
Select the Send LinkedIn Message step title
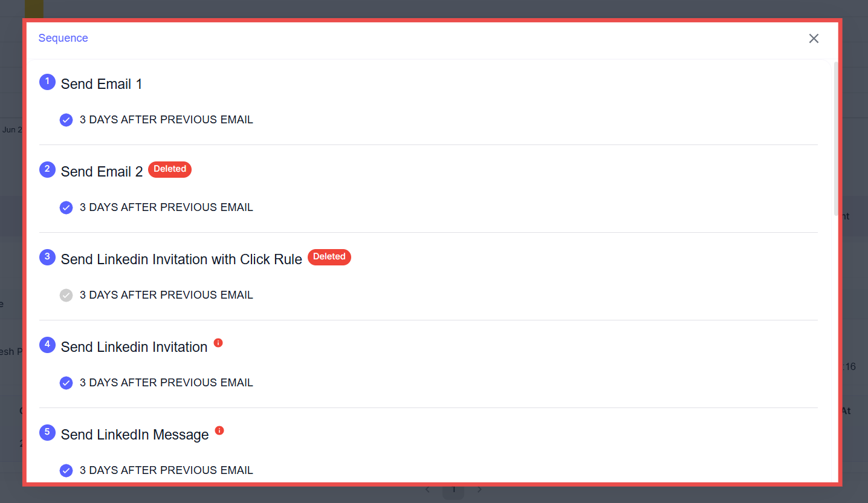pyautogui.click(x=135, y=435)
